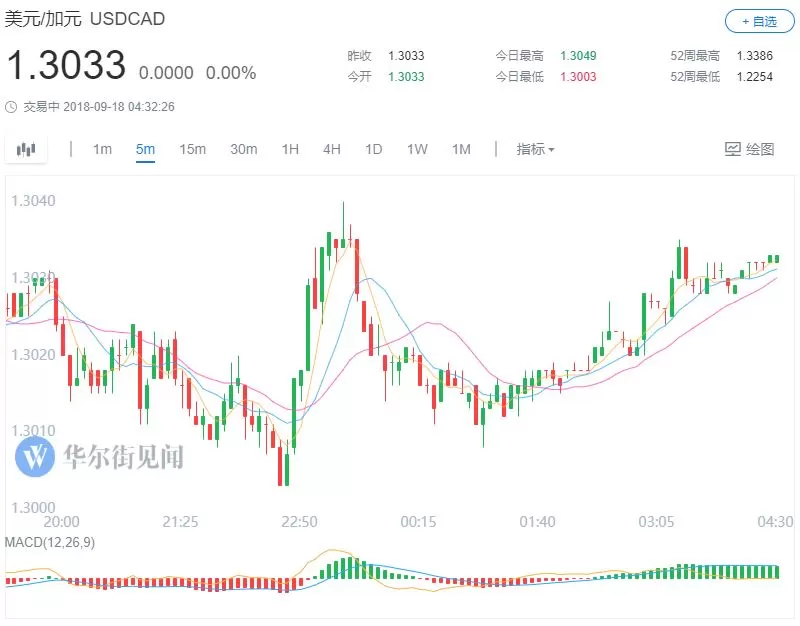
Task: Click the 03:05 time axis label
Action: pyautogui.click(x=656, y=522)
